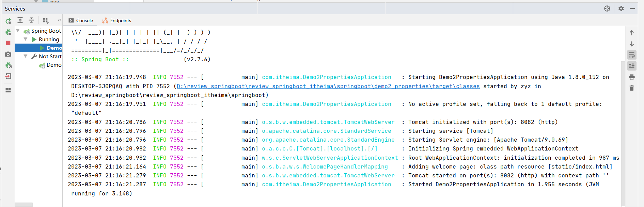Select the Demo item under Not Started
The height and width of the screenshot is (207, 644).
54,65
